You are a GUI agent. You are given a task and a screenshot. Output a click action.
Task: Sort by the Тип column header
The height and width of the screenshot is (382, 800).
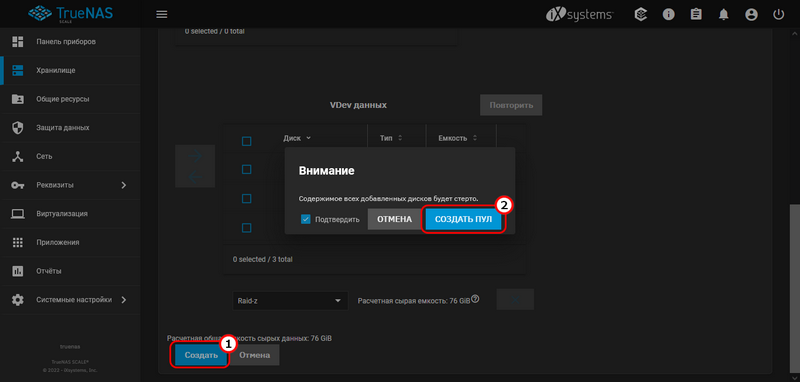(391, 138)
